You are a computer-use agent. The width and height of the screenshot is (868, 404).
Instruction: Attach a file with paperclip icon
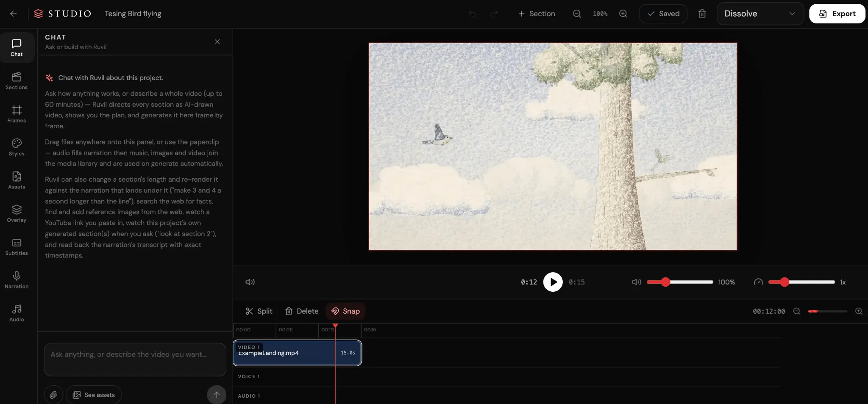click(x=53, y=395)
